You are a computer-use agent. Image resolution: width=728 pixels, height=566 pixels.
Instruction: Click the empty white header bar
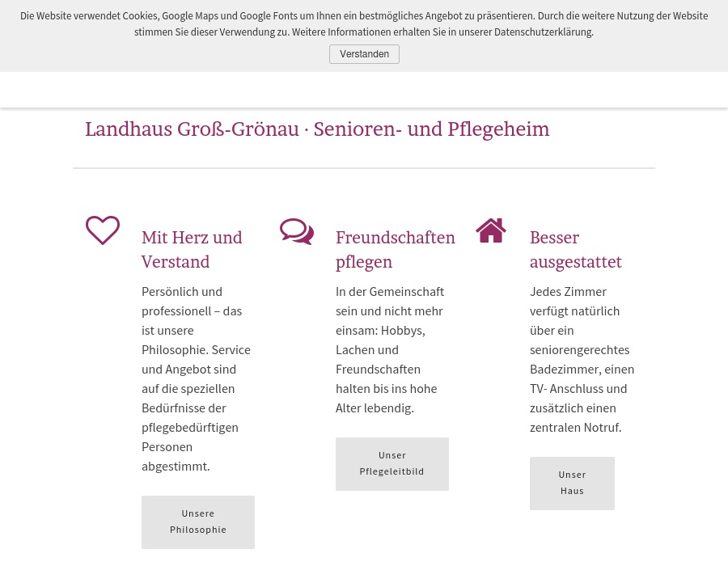[364, 89]
